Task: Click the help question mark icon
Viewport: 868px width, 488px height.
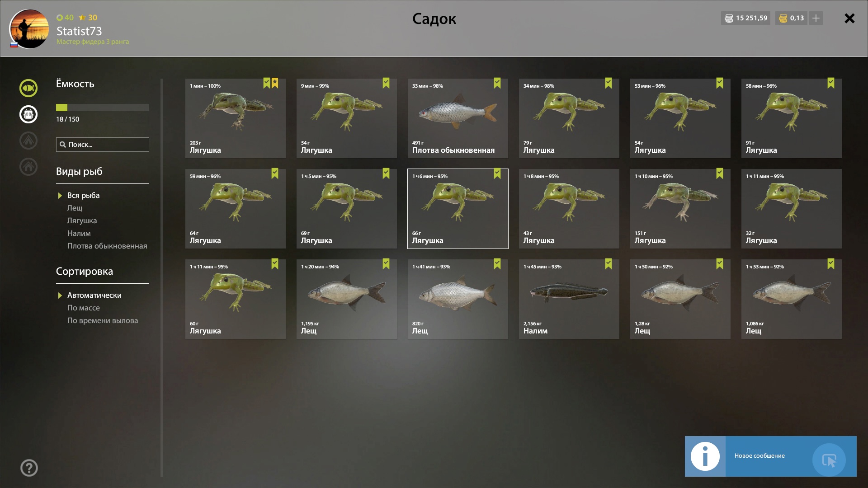Action: tap(29, 468)
